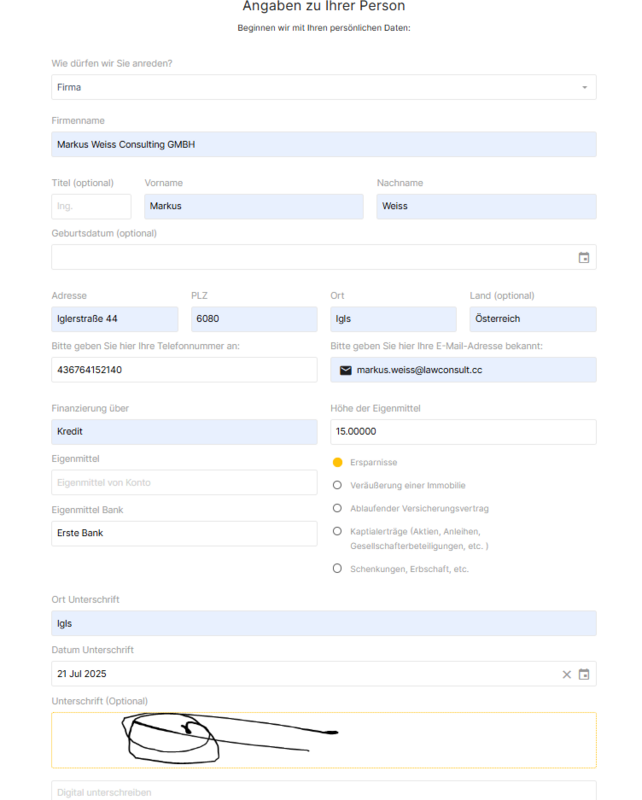The height and width of the screenshot is (800, 642).
Task: Open the Datum Unterschrift calendar icon
Action: click(x=584, y=674)
